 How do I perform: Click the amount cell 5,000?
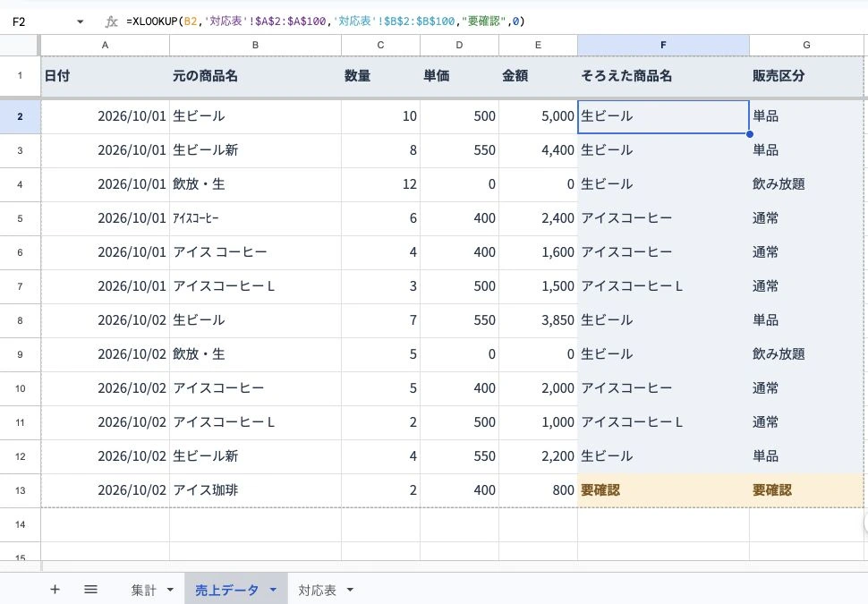[538, 116]
